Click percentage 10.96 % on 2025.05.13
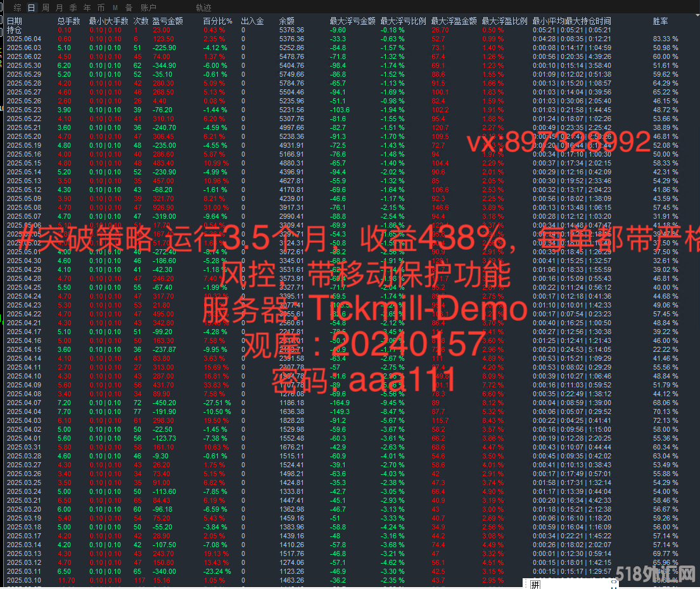The image size is (700, 589). [x=216, y=181]
